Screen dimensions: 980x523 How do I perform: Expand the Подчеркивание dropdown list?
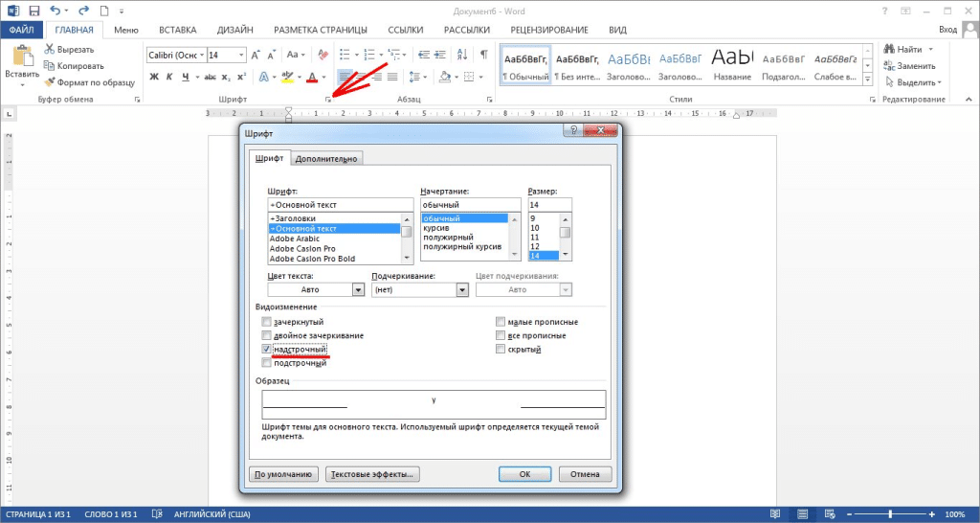point(462,289)
